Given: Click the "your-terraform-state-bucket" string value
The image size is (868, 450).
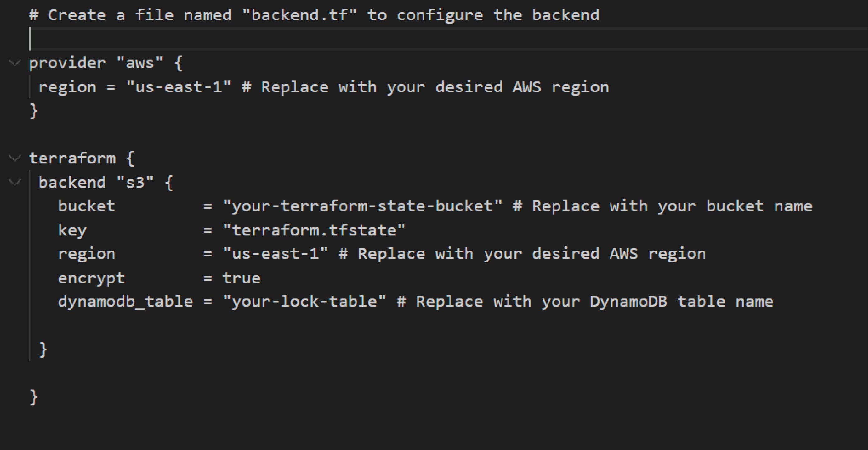Looking at the screenshot, I should point(362,206).
